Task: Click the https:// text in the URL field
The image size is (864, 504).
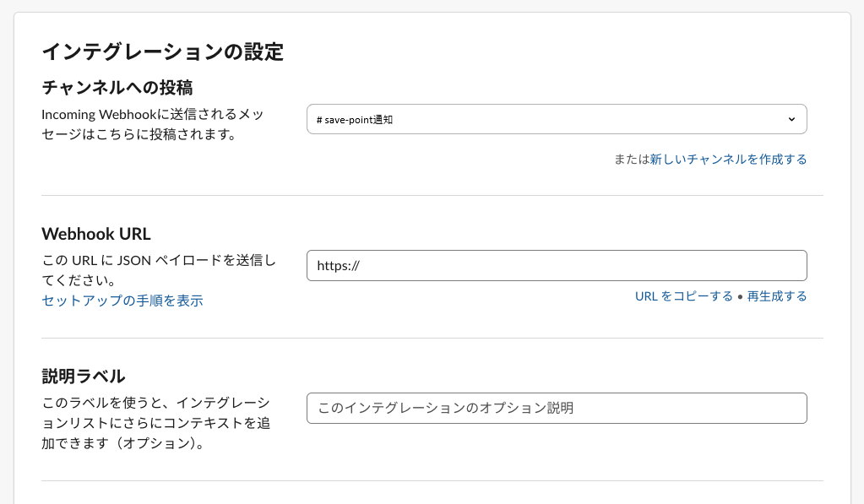Action: tap(338, 266)
